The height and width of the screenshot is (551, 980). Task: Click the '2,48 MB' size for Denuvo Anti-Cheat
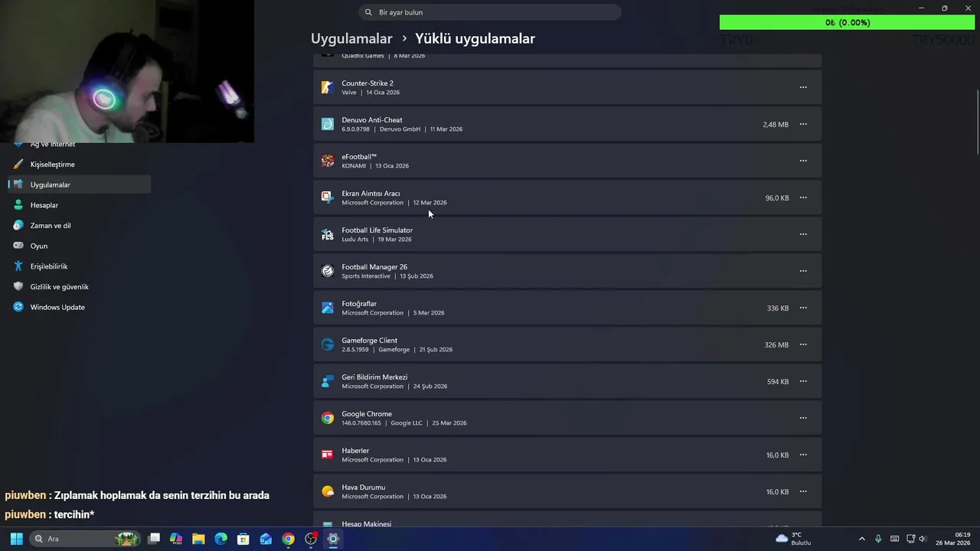776,125
